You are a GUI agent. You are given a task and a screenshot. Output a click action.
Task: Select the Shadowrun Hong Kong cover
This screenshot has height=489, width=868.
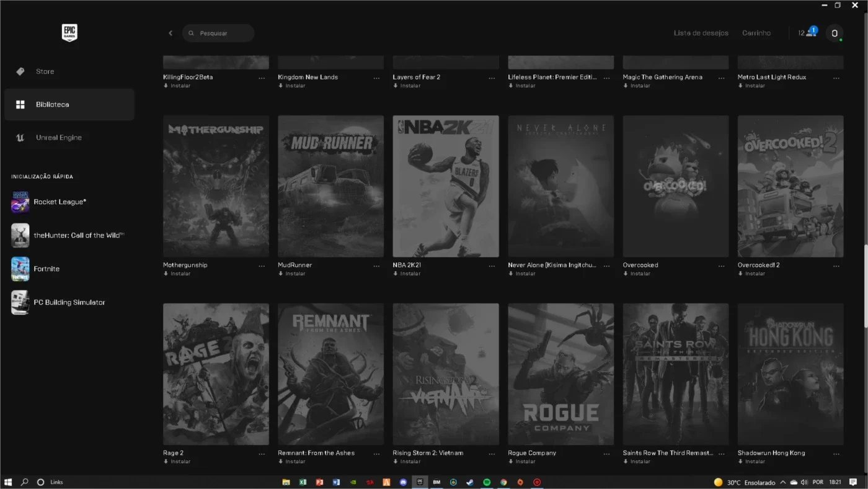click(790, 374)
